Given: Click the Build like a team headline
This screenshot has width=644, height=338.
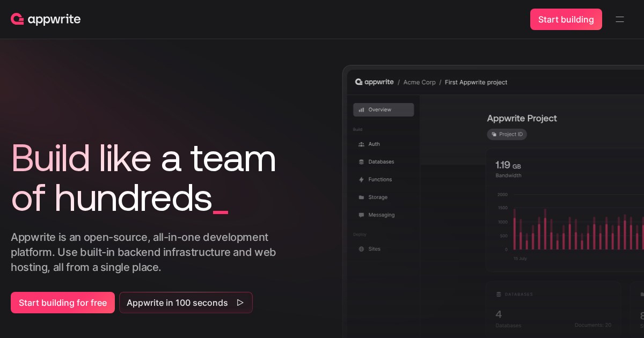Looking at the screenshot, I should [144, 178].
